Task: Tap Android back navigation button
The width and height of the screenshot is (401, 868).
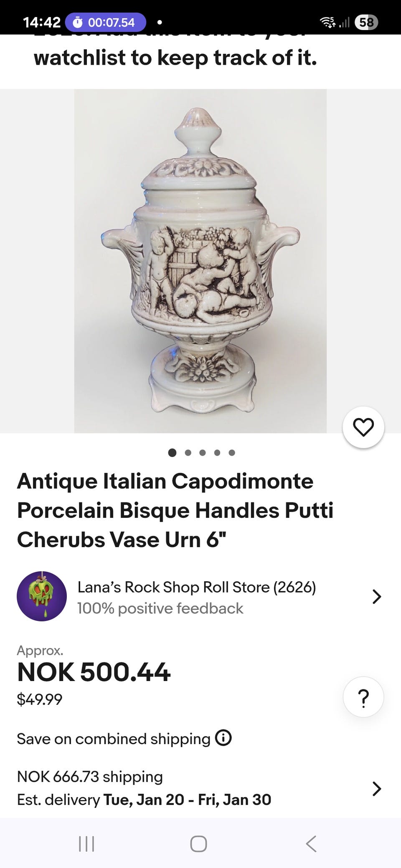Action: tap(311, 843)
